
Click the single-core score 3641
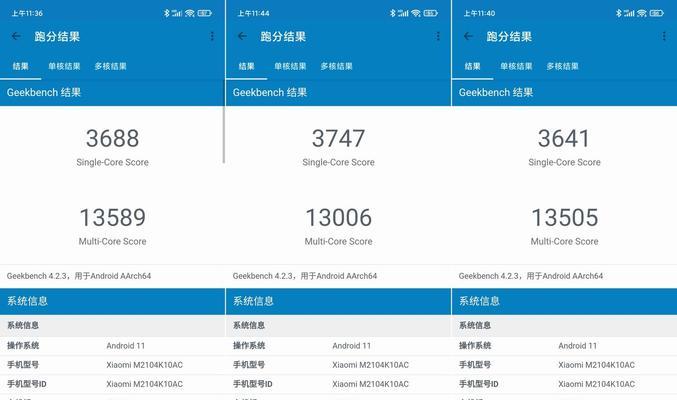click(564, 138)
